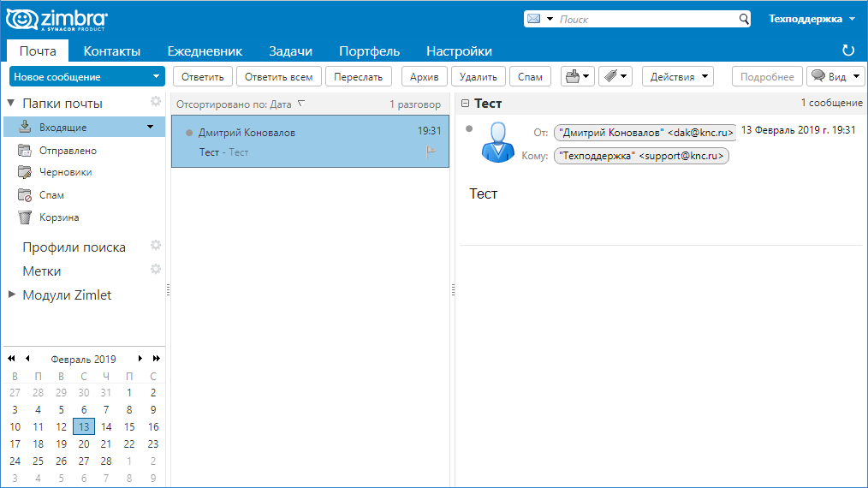Image resolution: width=868 pixels, height=488 pixels.
Task: Open the tag icon dropdown
Action: [615, 76]
